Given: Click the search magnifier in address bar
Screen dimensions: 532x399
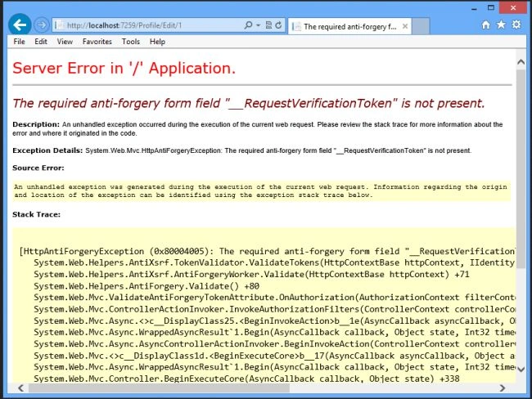Looking at the screenshot, I should click(248, 25).
